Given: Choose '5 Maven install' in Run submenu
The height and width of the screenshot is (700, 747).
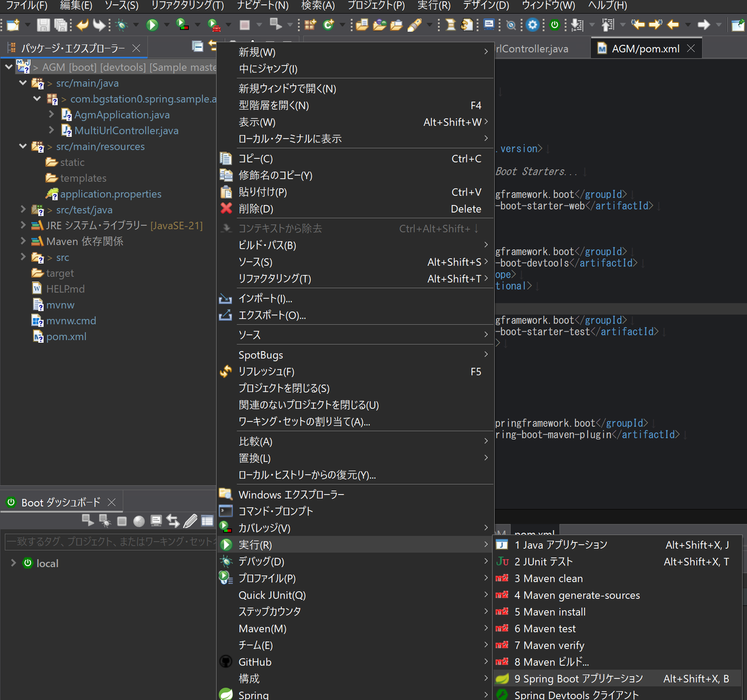Looking at the screenshot, I should [618, 612].
